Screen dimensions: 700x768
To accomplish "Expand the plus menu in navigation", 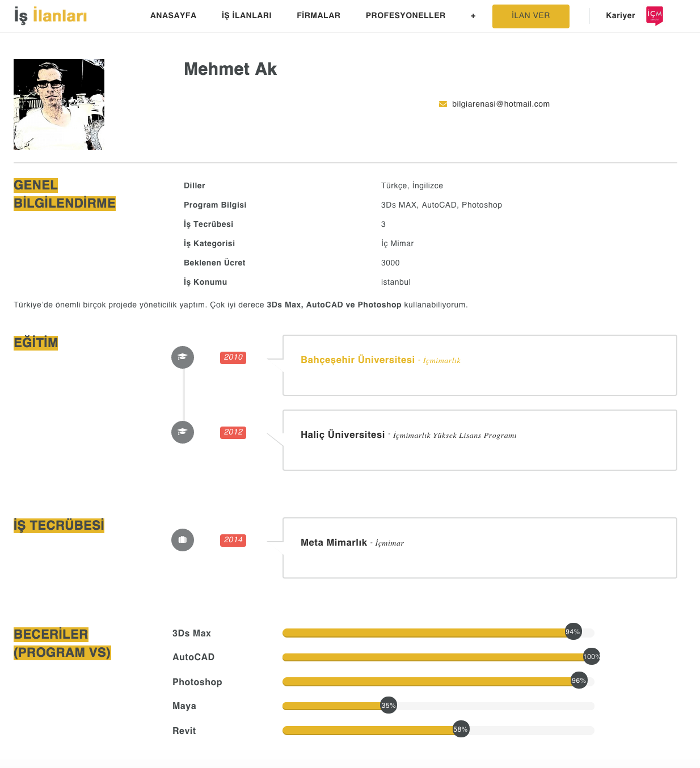I will pyautogui.click(x=473, y=16).
